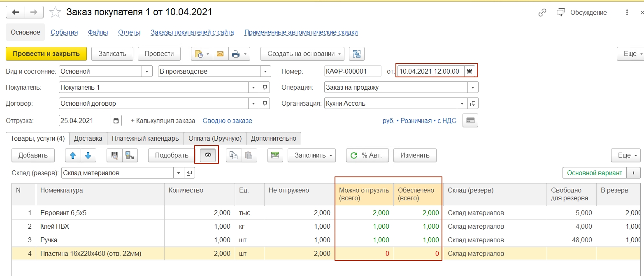644x276 pixels.
Task: Favorite this order with the star icon
Action: pos(55,13)
